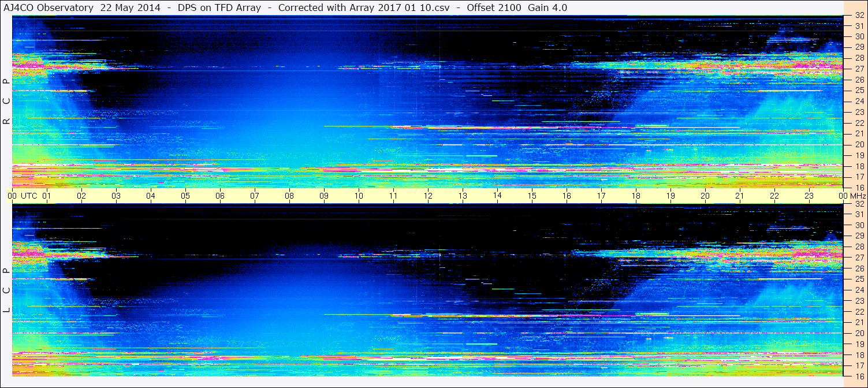Click the 25 MHz label on LCP frequency axis
Image resolution: width=868 pixels, height=388 pixels.
859,279
